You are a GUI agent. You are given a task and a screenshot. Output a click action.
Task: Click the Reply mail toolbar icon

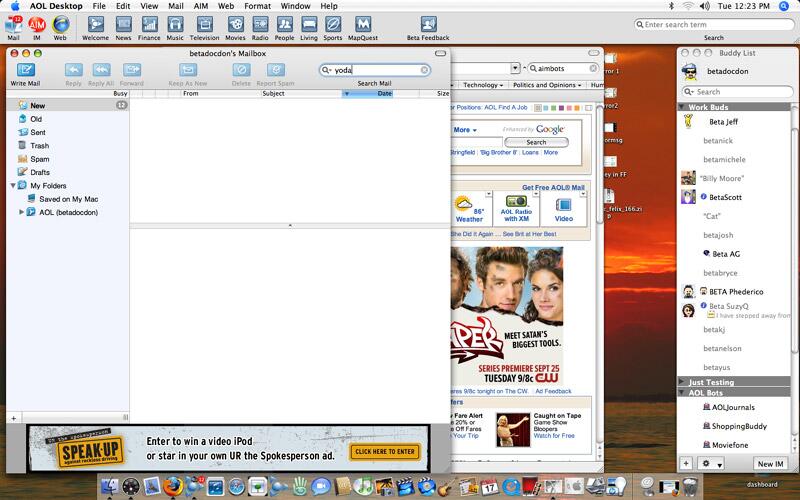pos(73,70)
